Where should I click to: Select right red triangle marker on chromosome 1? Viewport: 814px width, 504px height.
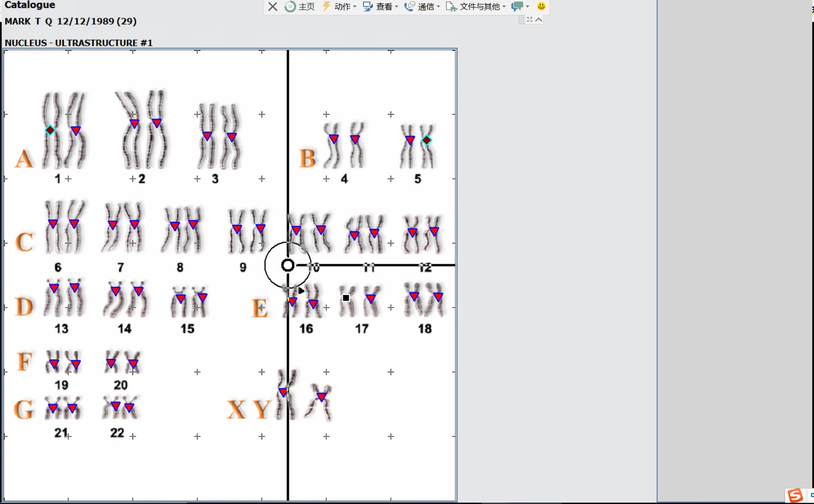(x=76, y=131)
